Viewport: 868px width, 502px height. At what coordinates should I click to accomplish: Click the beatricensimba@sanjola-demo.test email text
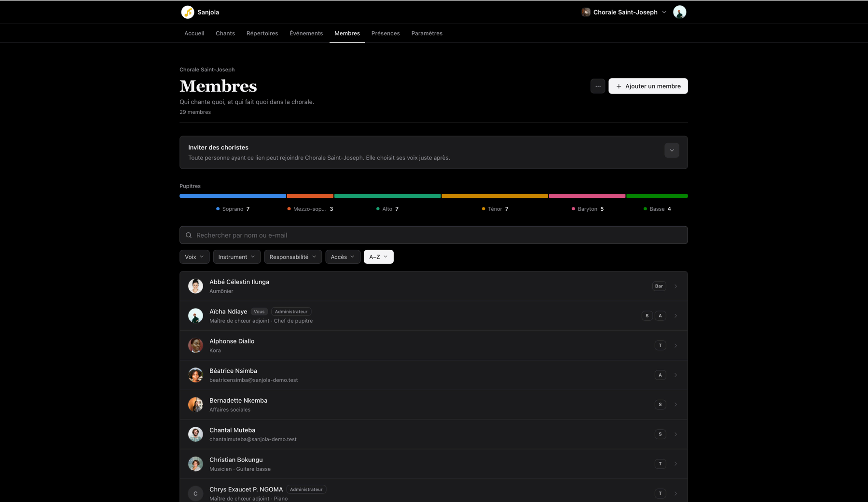(254, 380)
